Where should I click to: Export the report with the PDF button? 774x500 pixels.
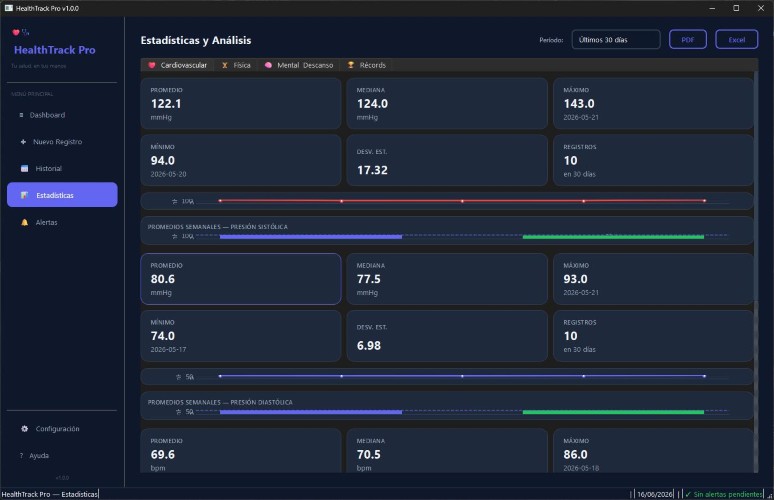[x=688, y=39]
